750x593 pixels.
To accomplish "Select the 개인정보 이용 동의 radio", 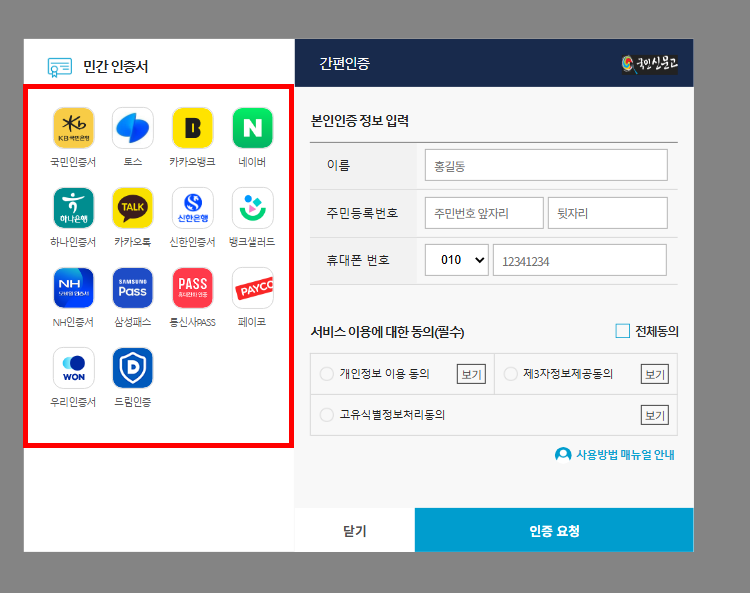I will coord(327,373).
